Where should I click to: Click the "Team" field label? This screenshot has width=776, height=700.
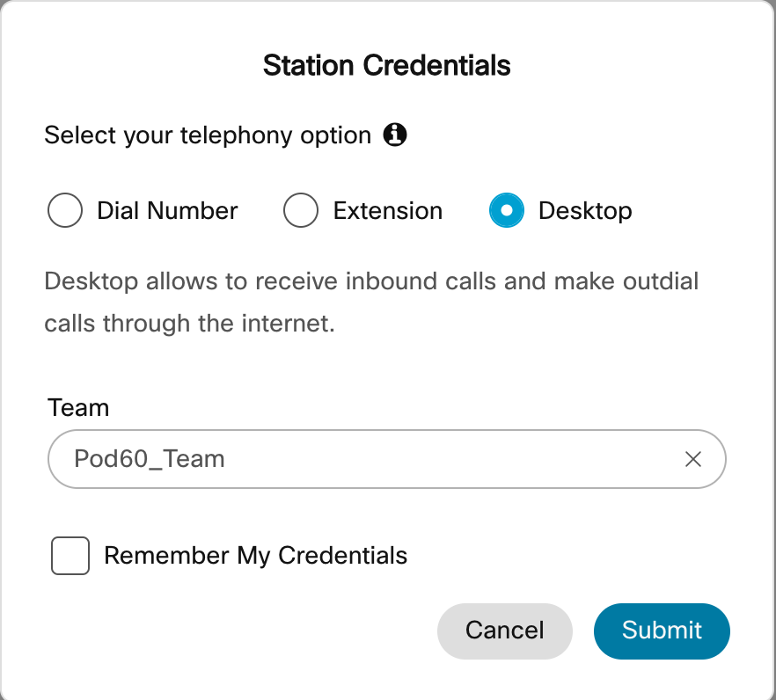(78, 408)
